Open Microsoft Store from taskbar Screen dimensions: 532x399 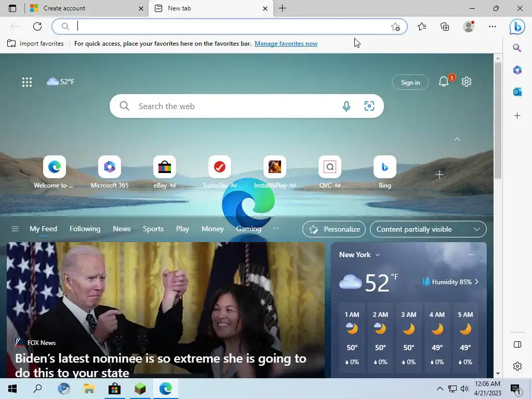click(x=115, y=389)
